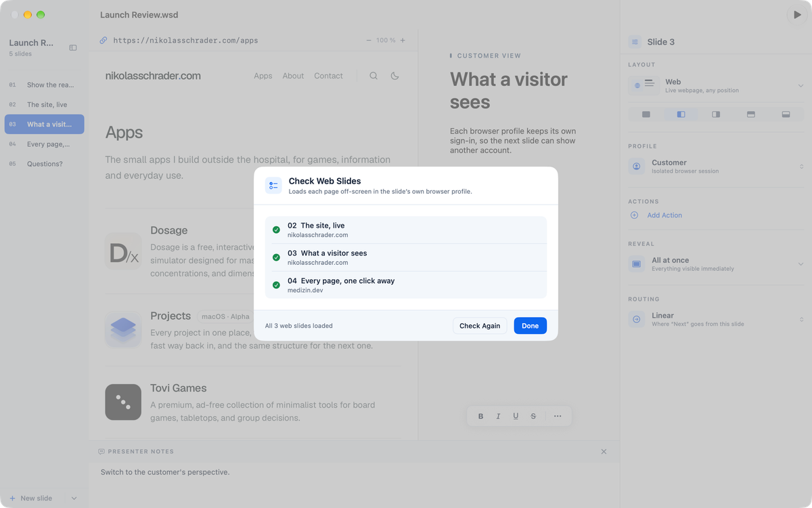The height and width of the screenshot is (508, 812).
Task: Open the About webpage nav item
Action: click(293, 76)
